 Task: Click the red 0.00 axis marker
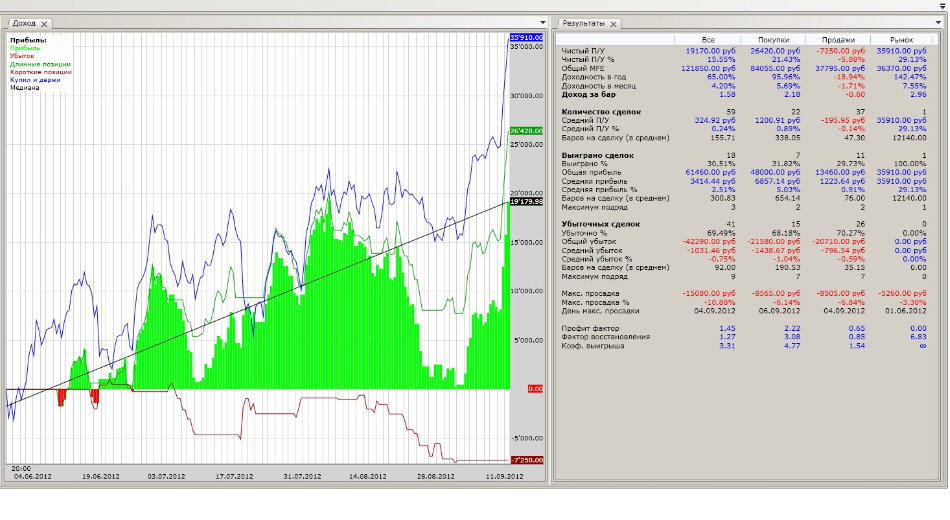534,388
